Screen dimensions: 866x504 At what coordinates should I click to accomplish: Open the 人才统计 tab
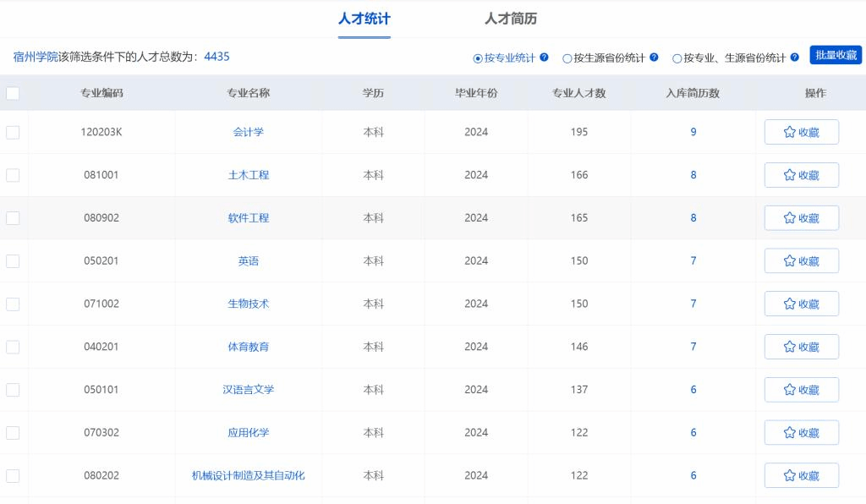tap(364, 19)
